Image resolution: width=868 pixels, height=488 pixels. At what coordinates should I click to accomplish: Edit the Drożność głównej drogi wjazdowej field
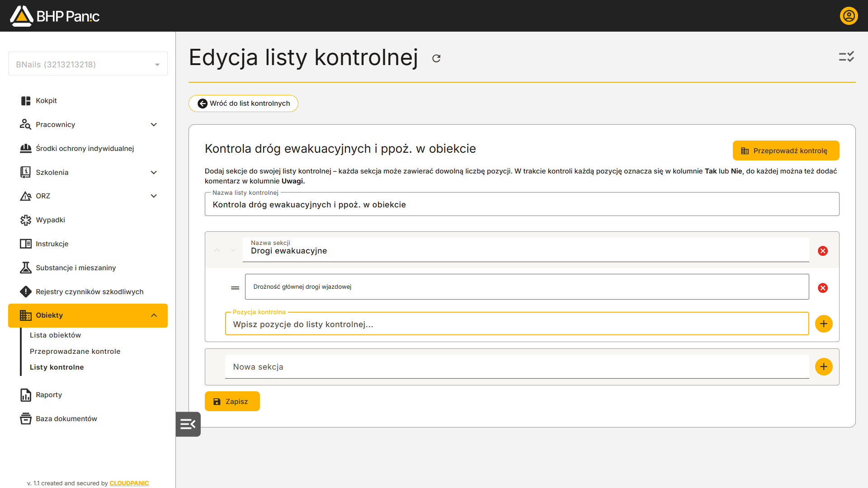coord(527,287)
